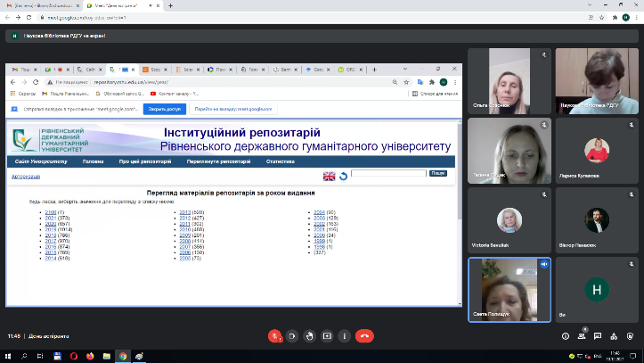Open Task View on the taskbar
This screenshot has height=363, width=644.
[x=40, y=357]
